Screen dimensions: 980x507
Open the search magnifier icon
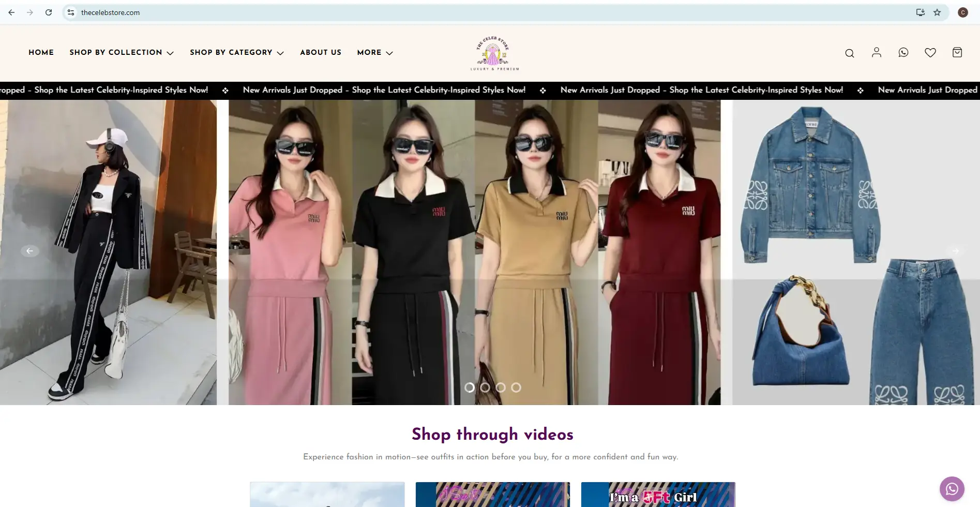(x=849, y=53)
